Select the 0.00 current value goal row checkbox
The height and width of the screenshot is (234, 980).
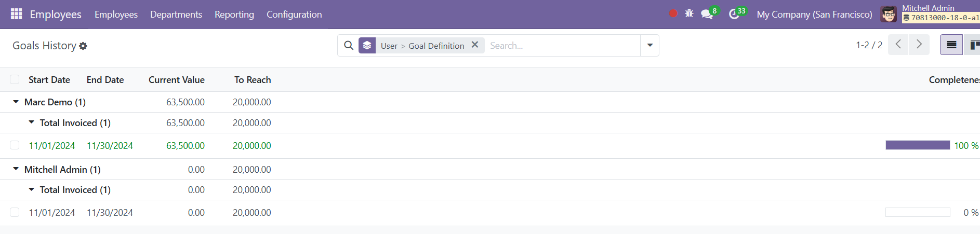[15, 212]
